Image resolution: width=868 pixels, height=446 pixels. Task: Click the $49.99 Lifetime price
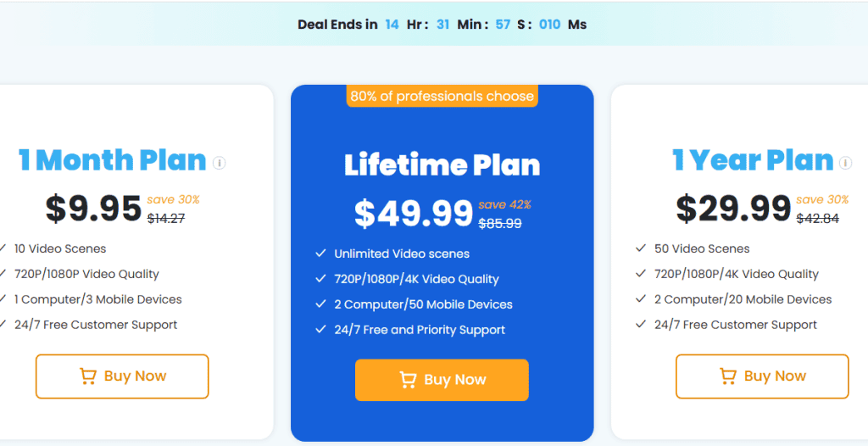click(414, 214)
